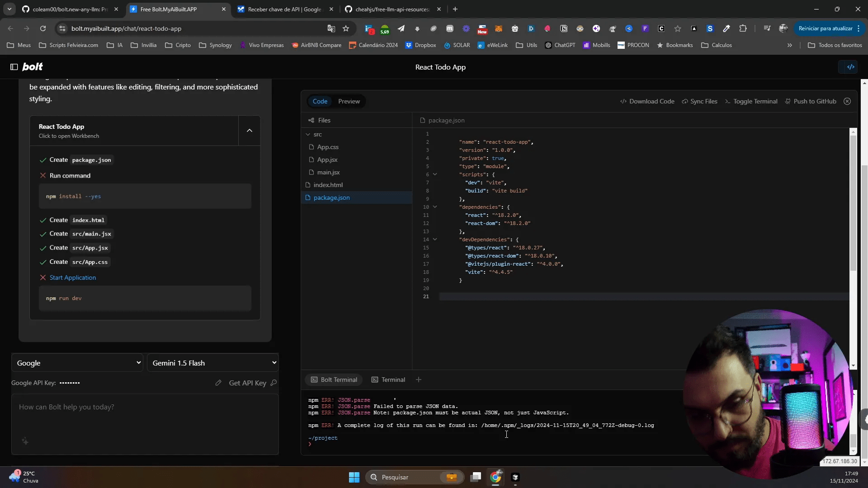This screenshot has width=868, height=488.
Task: Click the Bolt prompt input field
Action: point(145,424)
